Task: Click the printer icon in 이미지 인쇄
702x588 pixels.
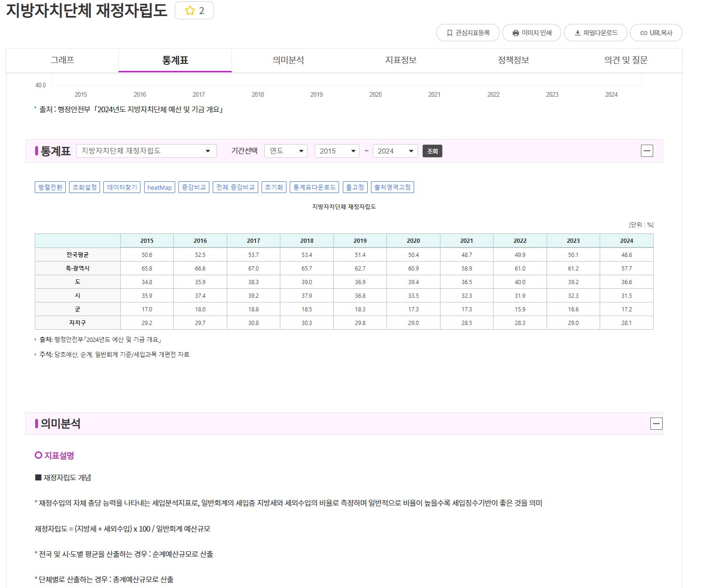Action: tap(516, 33)
